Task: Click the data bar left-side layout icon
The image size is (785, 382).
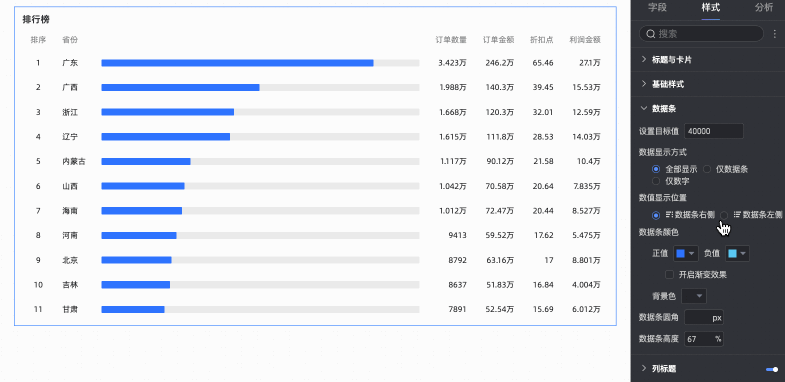Action: tap(737, 214)
